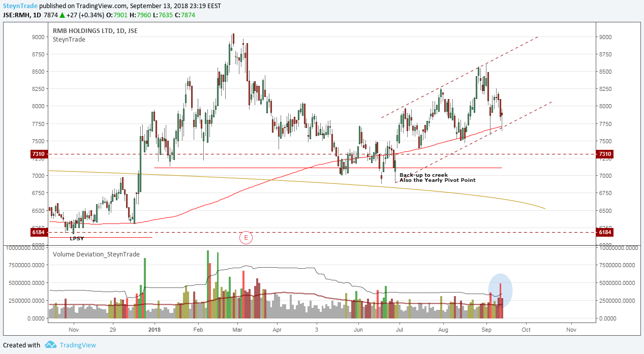Click the 2018 label on time axis
Image resolution: width=644 pixels, height=354 pixels.
(155, 329)
